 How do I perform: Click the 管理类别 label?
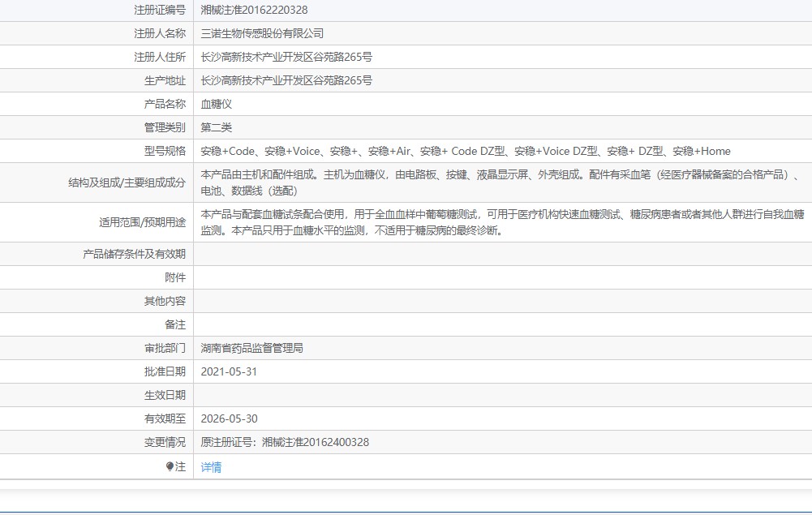pyautogui.click(x=165, y=127)
